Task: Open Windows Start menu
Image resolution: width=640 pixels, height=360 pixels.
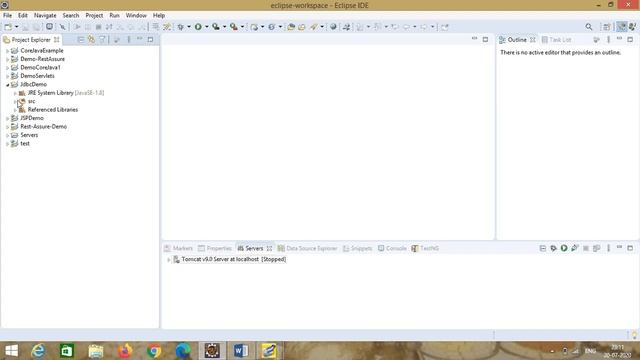Action: click(x=11, y=351)
